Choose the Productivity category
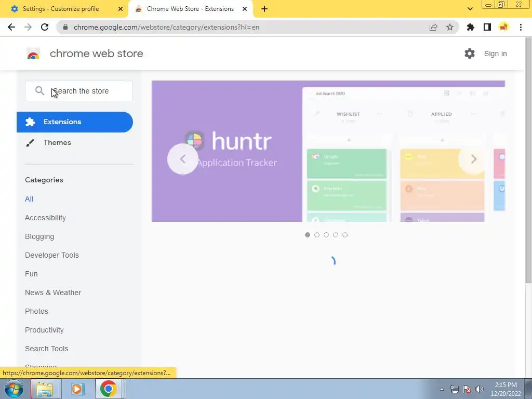This screenshot has height=399, width=532. 45,330
